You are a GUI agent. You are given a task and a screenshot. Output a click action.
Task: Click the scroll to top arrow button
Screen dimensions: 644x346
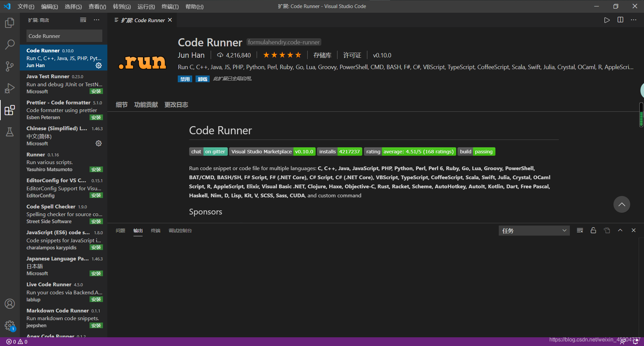(622, 204)
